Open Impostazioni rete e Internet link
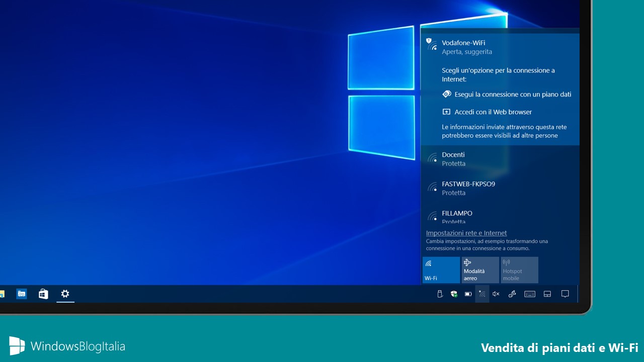Screen dimensions: 644x362 pos(466,233)
